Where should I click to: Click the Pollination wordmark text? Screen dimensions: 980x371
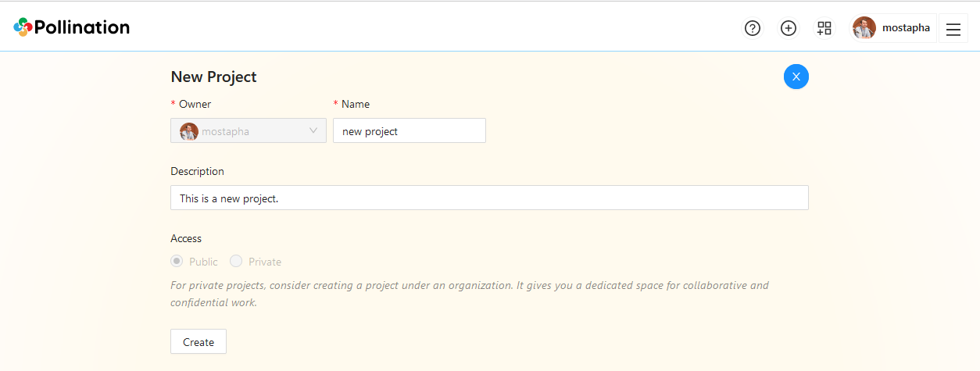point(82,27)
